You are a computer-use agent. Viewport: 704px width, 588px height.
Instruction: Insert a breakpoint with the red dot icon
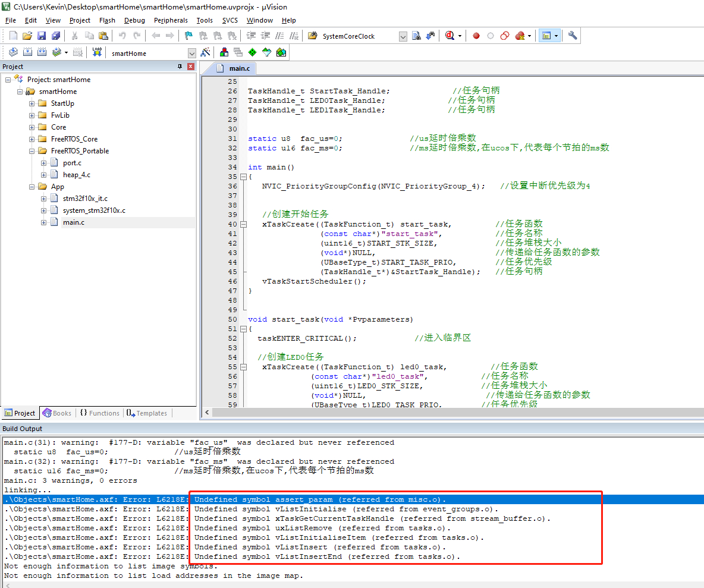pos(476,36)
